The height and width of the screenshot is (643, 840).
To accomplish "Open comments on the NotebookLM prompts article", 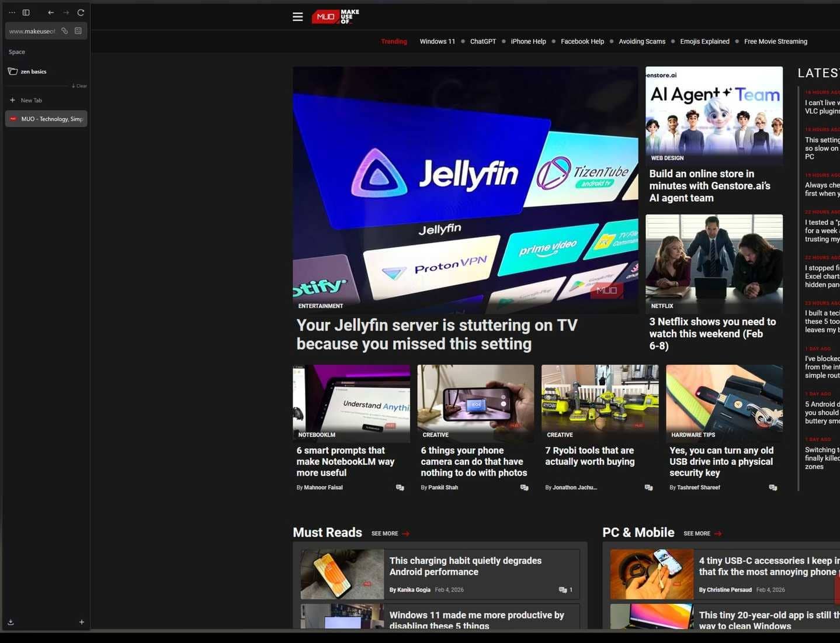I will (400, 488).
